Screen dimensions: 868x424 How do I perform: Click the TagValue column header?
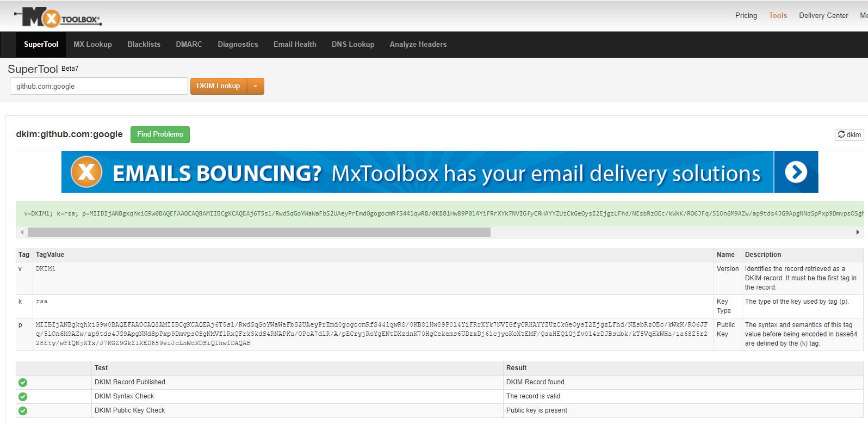coord(50,255)
